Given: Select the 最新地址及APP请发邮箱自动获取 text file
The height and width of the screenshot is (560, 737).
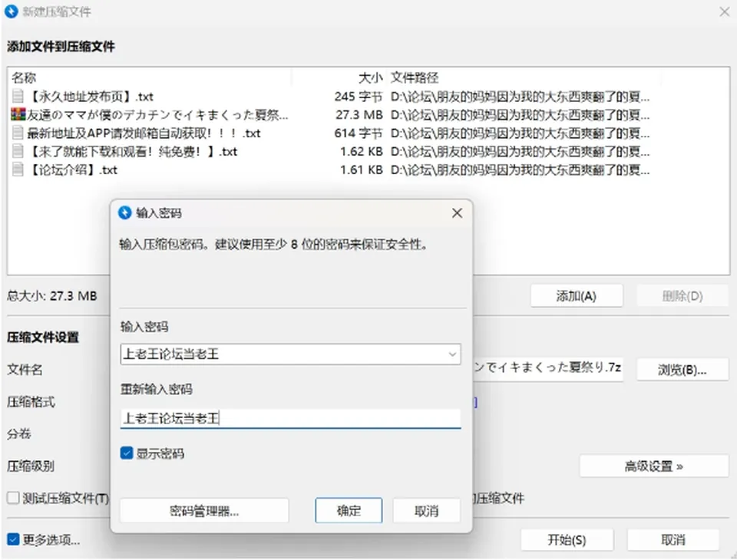Looking at the screenshot, I should 143,133.
